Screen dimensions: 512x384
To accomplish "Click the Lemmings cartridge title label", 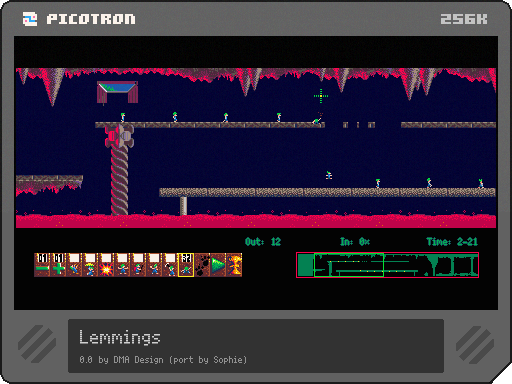I will point(119,337).
